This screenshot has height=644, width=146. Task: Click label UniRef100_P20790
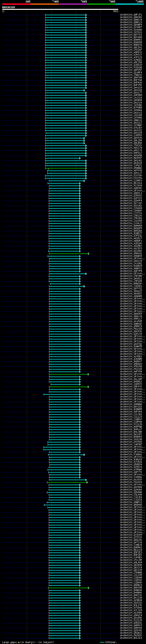tap(131, 175)
